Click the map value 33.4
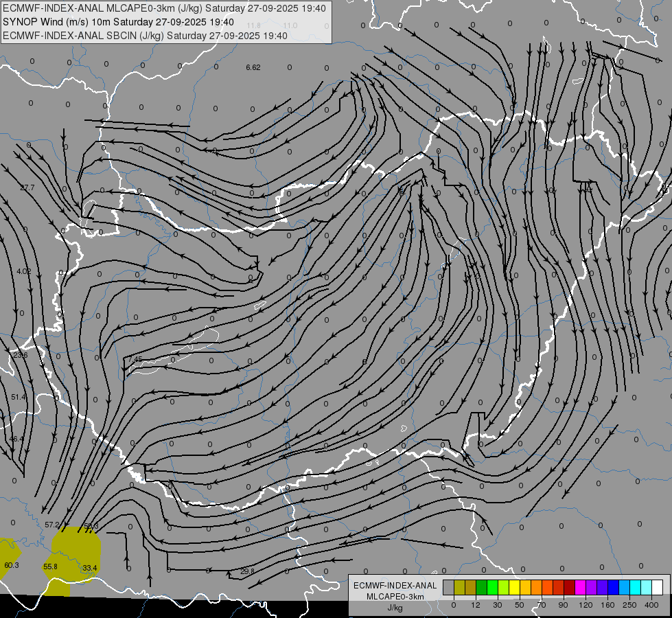 [90, 568]
